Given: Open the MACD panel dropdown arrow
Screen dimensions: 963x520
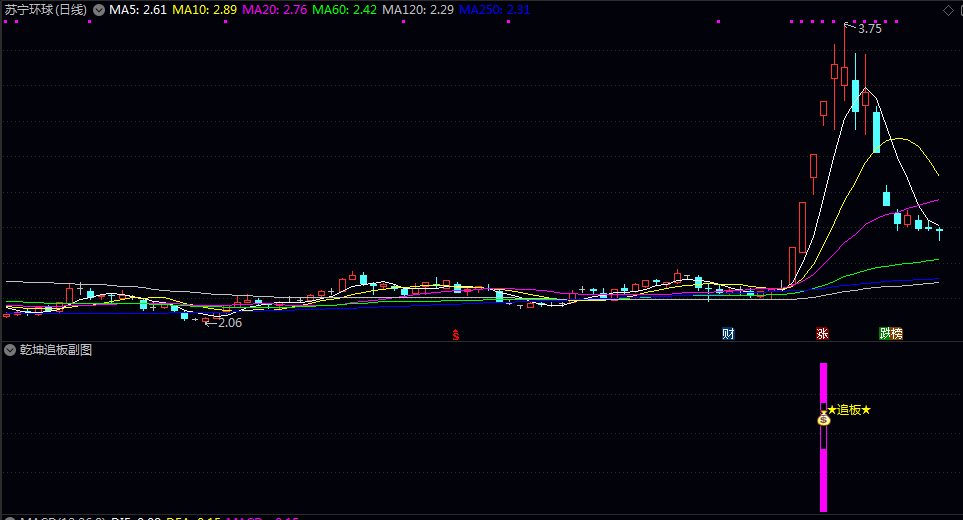Looking at the screenshot, I should pos(10,519).
